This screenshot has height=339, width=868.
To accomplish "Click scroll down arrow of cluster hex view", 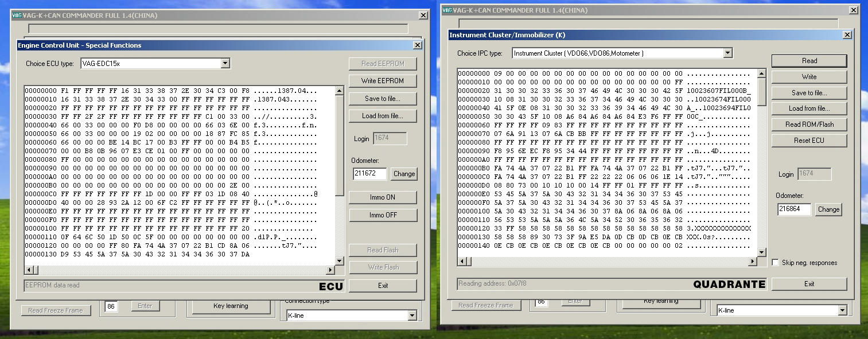I will pos(762,252).
